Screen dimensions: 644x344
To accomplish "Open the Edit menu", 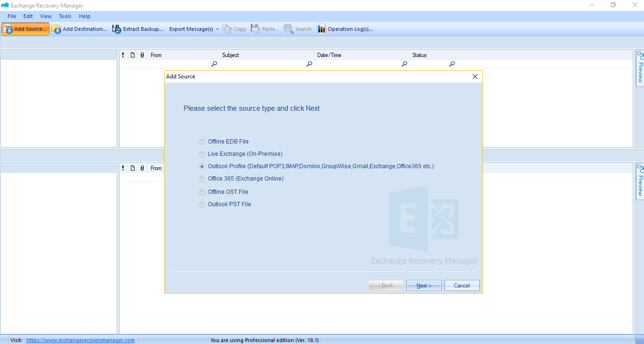I will [28, 16].
